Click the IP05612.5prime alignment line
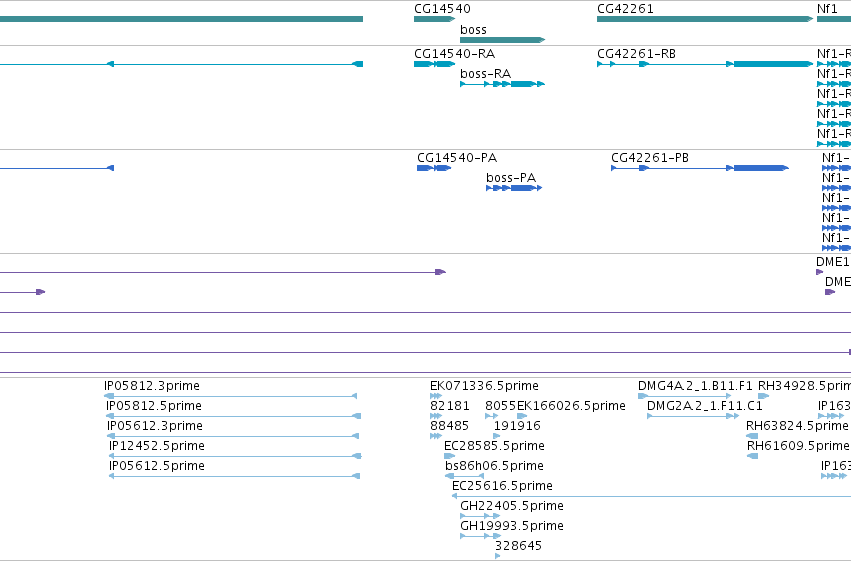The image size is (851, 561). (234, 476)
